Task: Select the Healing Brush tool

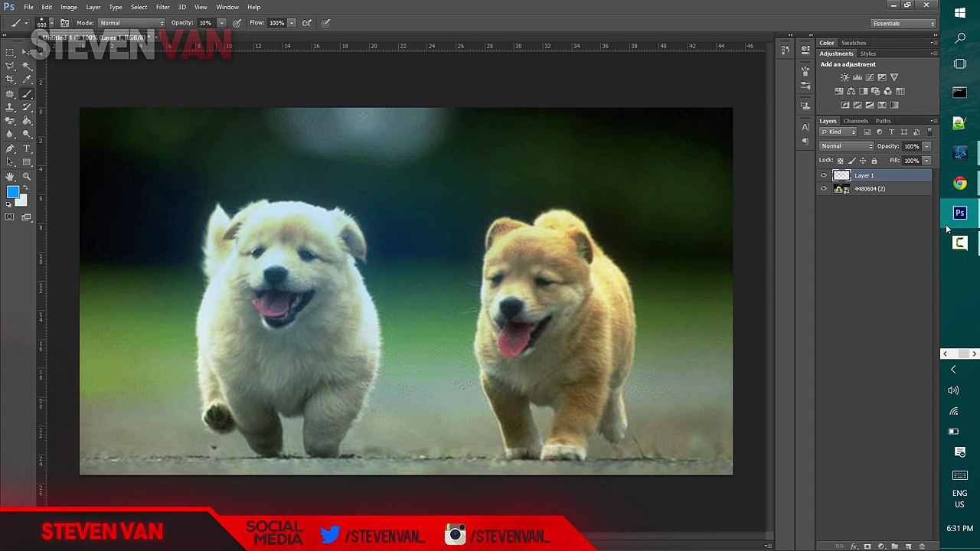Action: pos(10,94)
